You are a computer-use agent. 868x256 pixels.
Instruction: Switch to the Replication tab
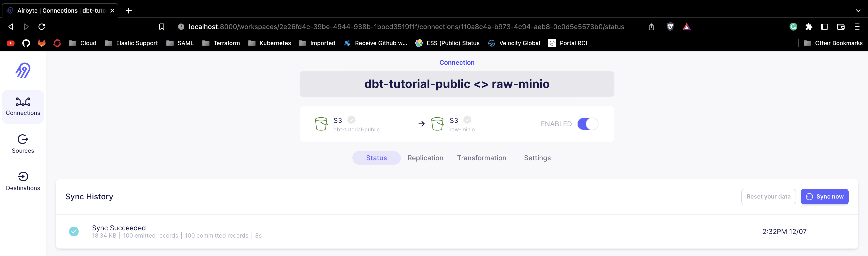tap(425, 158)
